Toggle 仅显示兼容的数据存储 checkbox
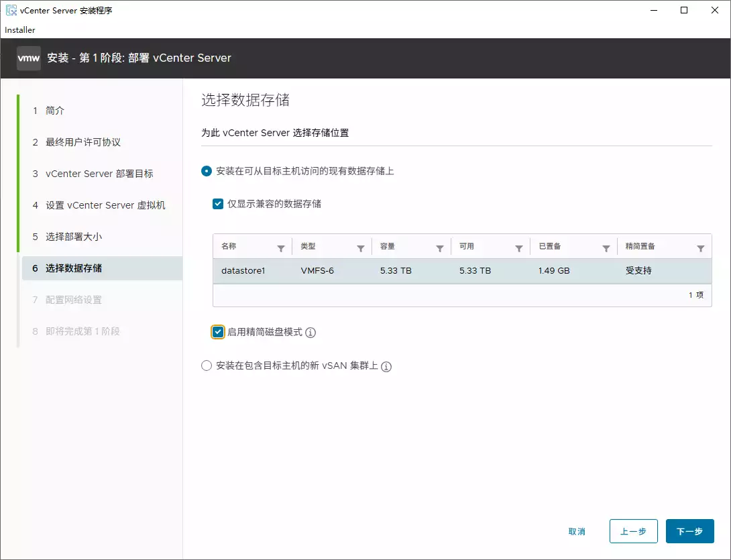 [218, 204]
